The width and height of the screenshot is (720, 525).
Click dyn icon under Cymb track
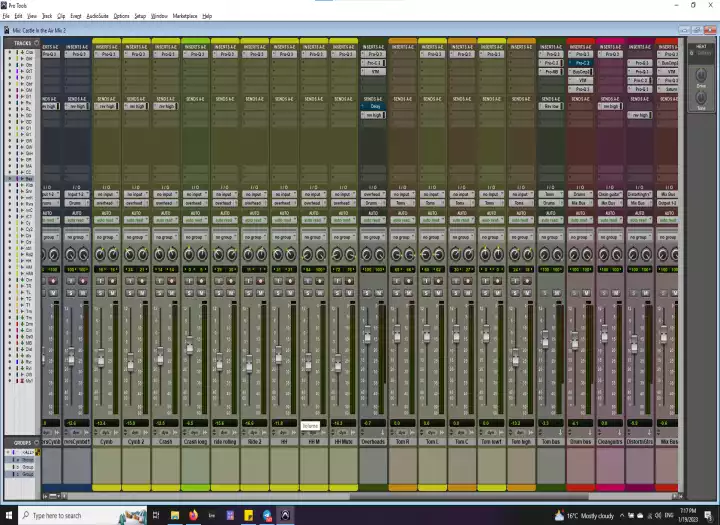coord(106,433)
